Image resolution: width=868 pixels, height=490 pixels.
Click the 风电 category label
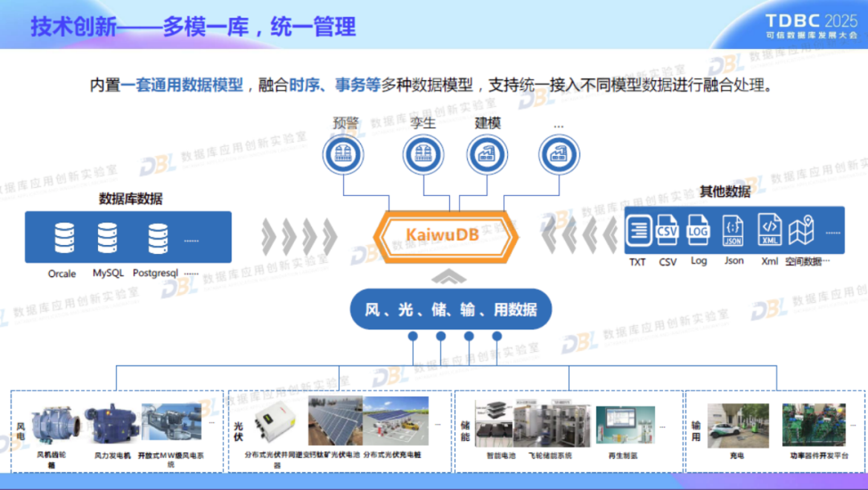coord(21,431)
